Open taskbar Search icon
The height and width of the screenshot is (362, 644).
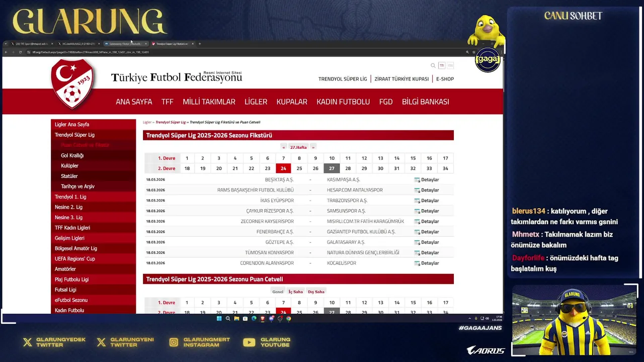coord(228,318)
